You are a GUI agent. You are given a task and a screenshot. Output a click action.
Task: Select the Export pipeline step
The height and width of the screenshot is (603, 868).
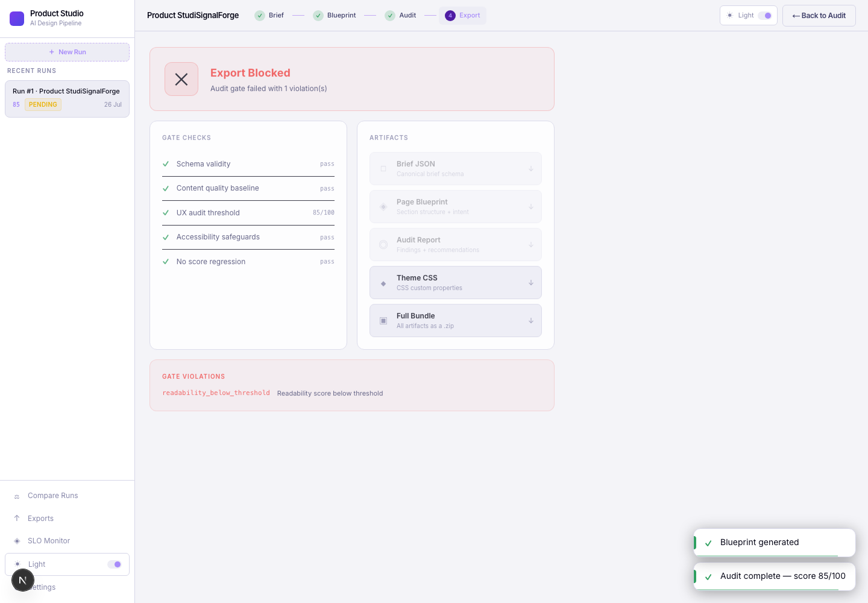pos(463,16)
